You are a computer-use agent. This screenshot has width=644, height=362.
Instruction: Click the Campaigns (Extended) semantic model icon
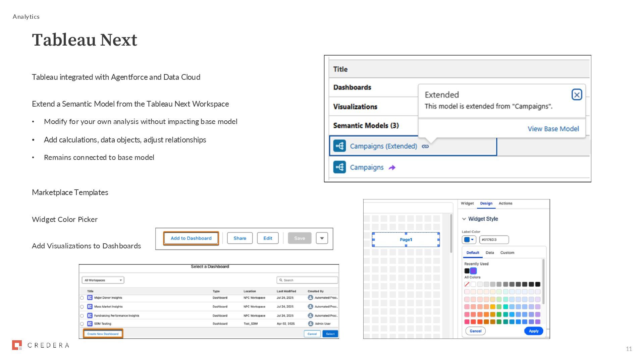[339, 146]
